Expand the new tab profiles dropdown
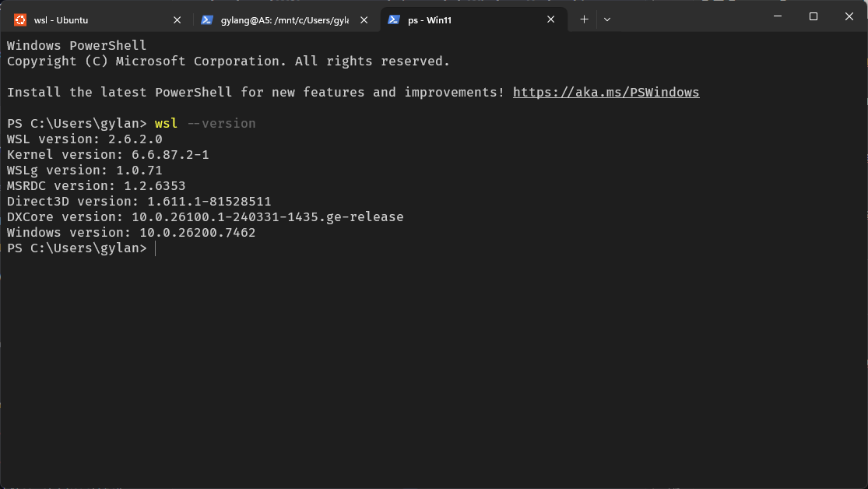868x489 pixels. click(607, 19)
